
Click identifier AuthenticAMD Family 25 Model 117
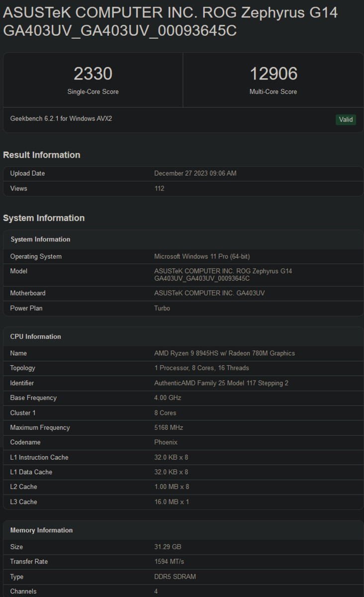click(221, 383)
